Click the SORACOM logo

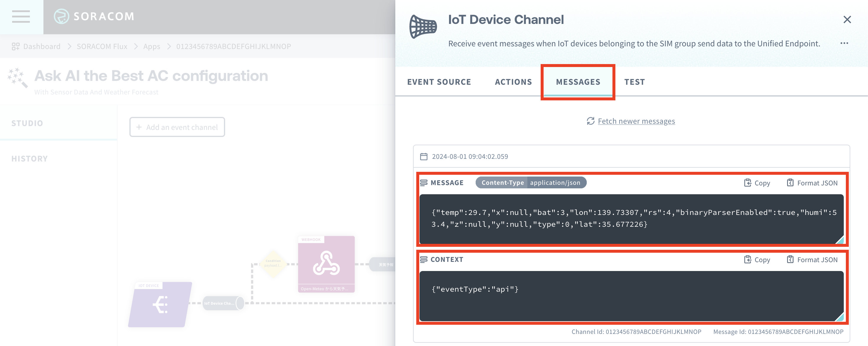tap(94, 16)
